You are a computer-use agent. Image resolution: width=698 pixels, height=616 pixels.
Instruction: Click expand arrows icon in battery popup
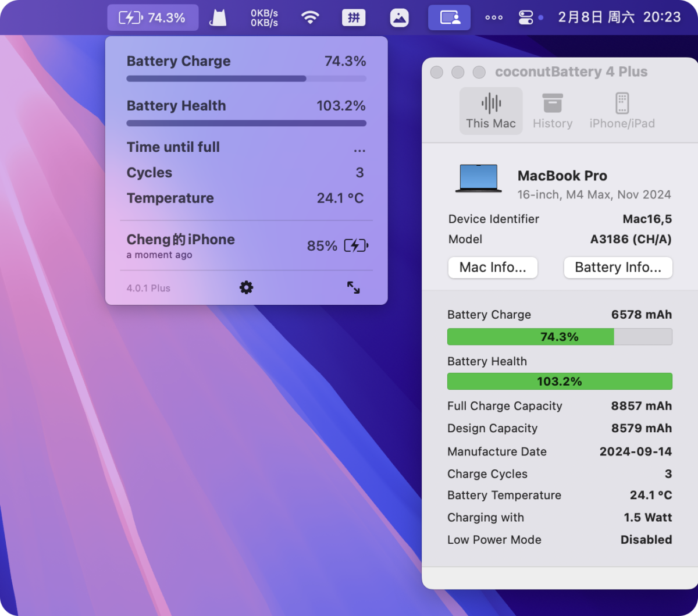[354, 287]
